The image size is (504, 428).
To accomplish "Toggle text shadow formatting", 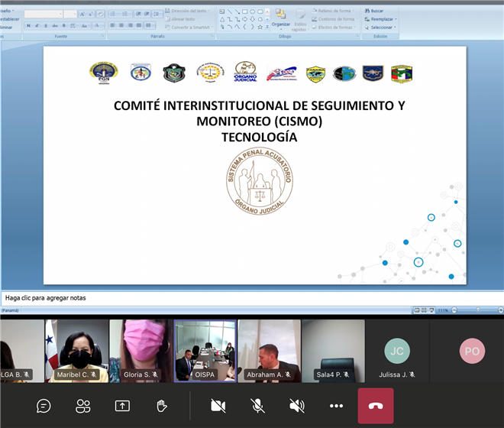I will 63,25.
